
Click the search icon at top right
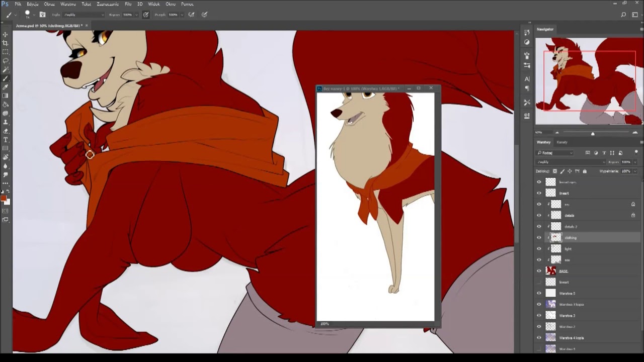pyautogui.click(x=623, y=15)
